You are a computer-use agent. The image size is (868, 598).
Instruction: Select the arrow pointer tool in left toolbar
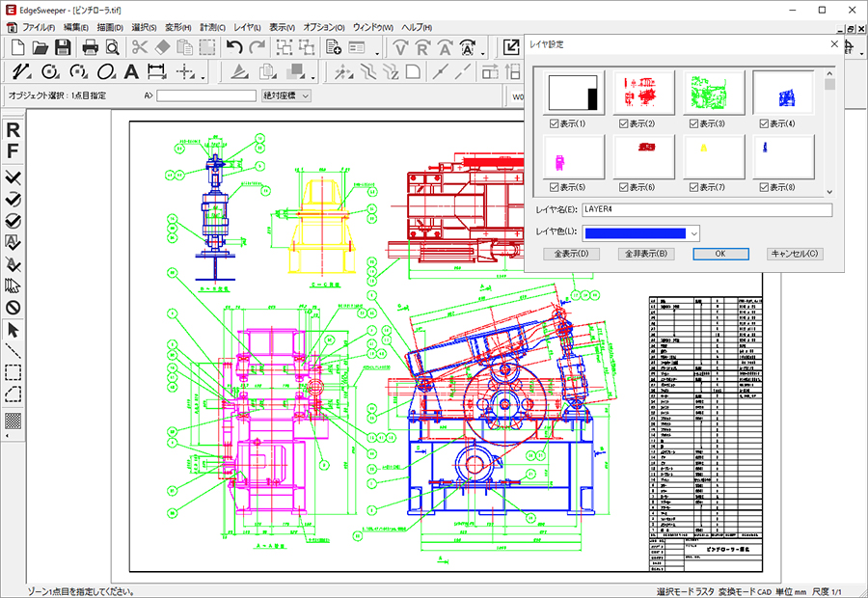coord(14,331)
